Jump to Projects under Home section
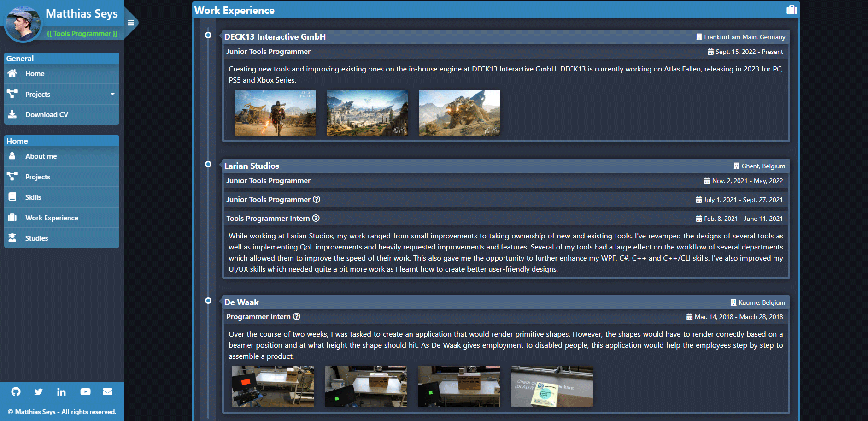Image resolution: width=868 pixels, height=421 pixels. click(62, 177)
